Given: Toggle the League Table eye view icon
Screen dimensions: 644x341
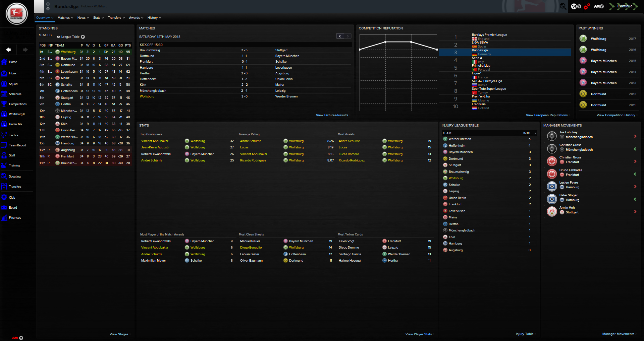Looking at the screenshot, I should [x=58, y=37].
